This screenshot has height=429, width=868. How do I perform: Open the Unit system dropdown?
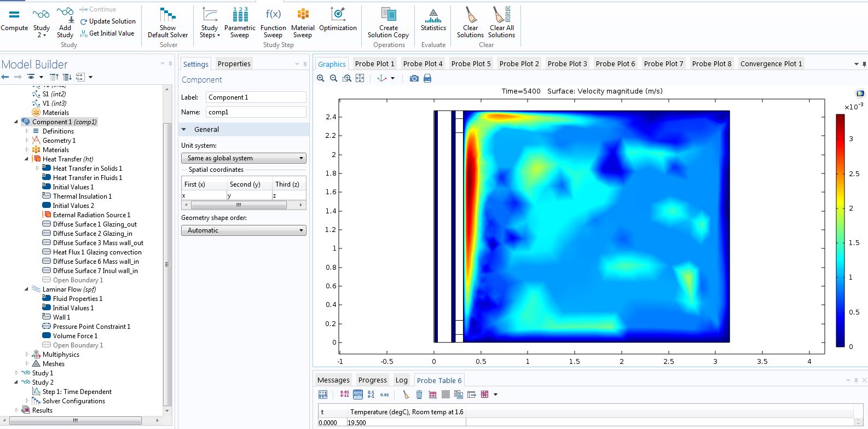click(244, 158)
